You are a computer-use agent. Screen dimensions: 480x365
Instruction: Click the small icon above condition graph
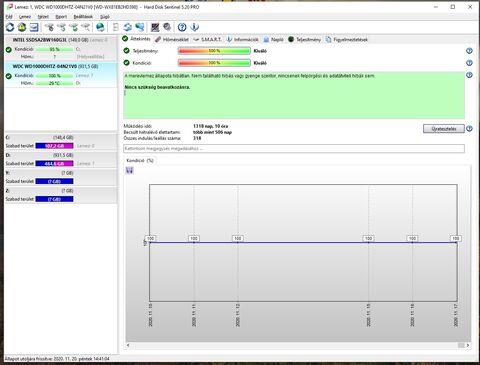coord(130,171)
